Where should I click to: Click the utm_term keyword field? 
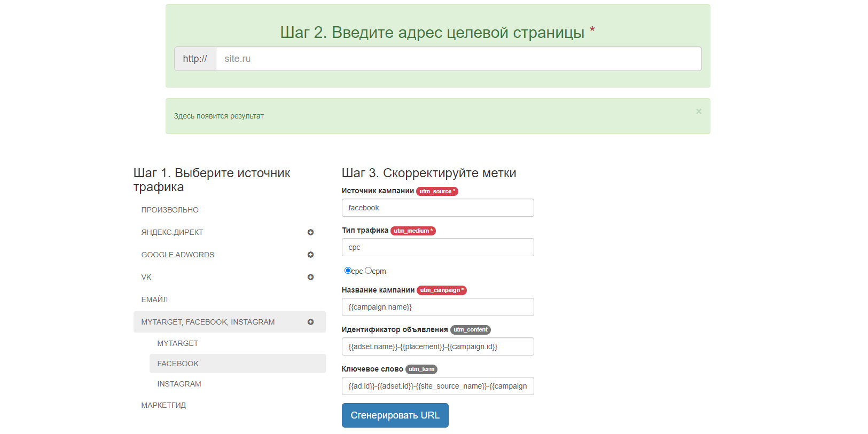click(x=437, y=386)
